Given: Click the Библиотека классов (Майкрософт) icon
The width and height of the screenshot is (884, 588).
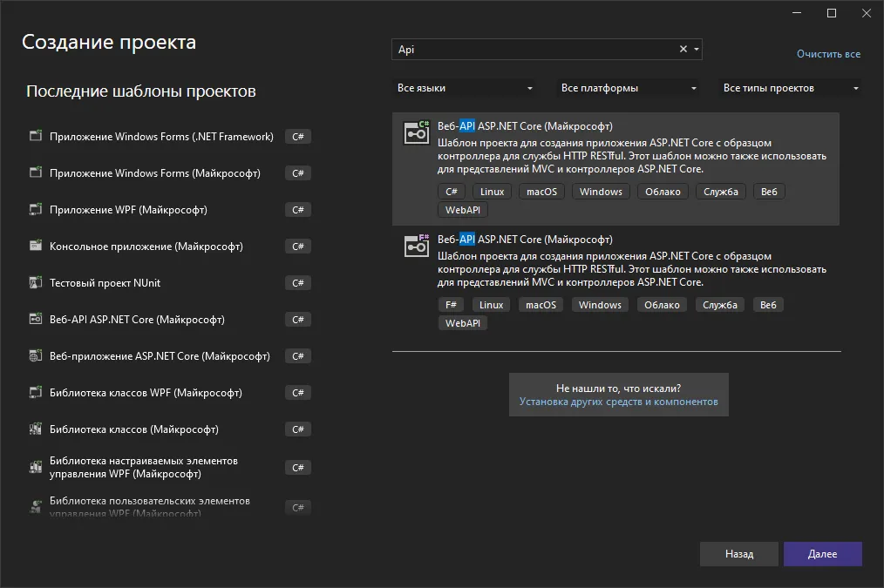Looking at the screenshot, I should [x=36, y=429].
